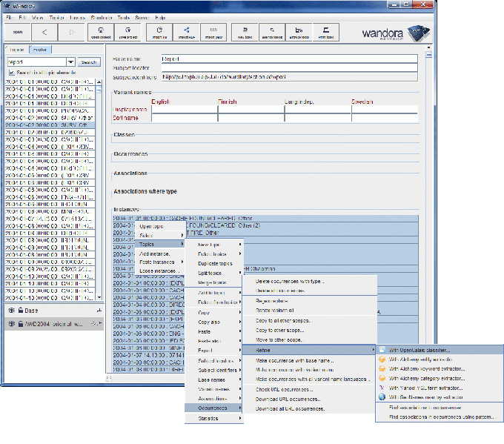Toggle visibility eye of WD2004 layer
Viewport: 504px width, 444px height.
tap(12, 324)
